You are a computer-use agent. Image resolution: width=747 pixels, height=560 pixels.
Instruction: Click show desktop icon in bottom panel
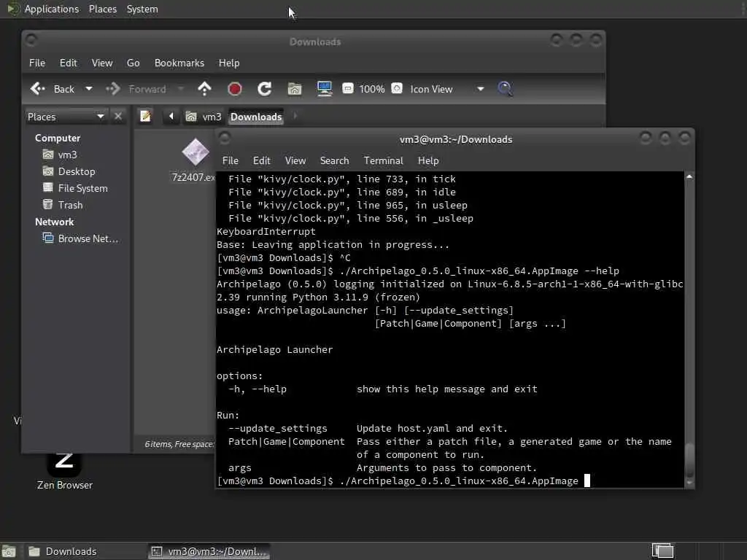pyautogui.click(x=9, y=551)
